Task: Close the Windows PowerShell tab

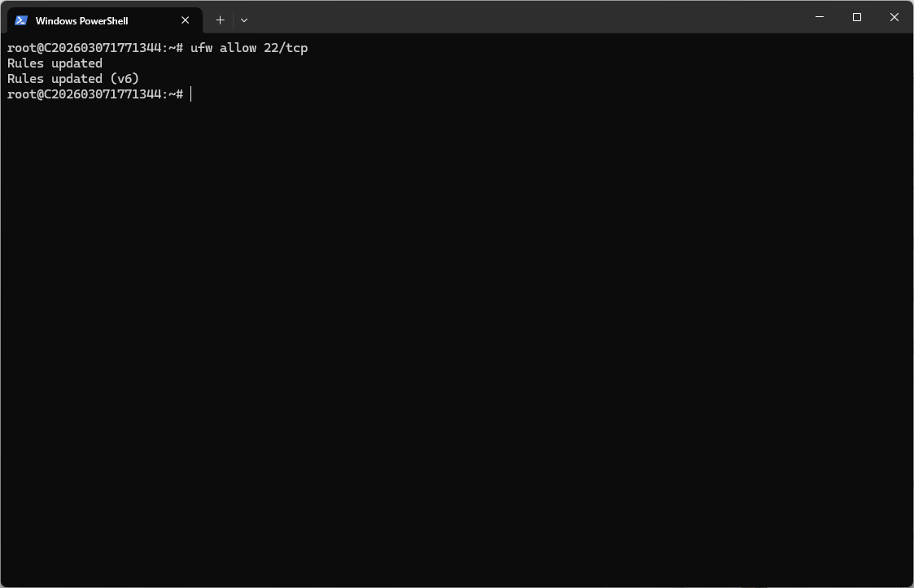Action: tap(186, 20)
